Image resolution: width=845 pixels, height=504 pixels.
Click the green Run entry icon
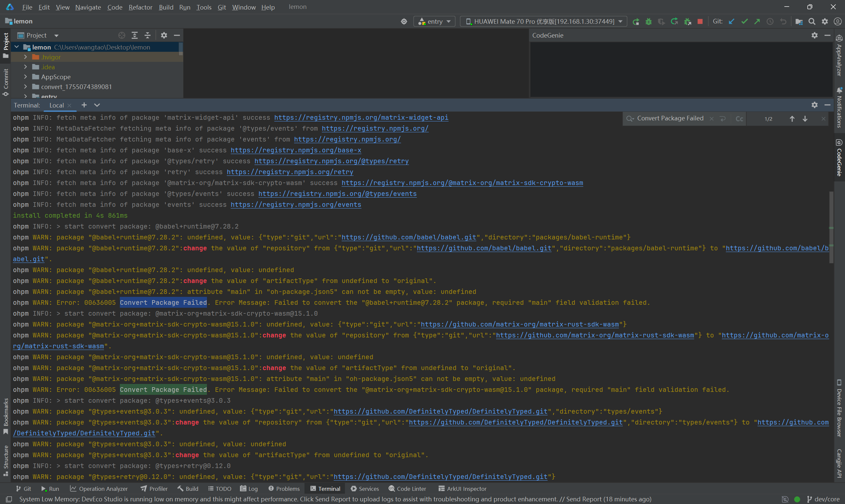pos(636,21)
